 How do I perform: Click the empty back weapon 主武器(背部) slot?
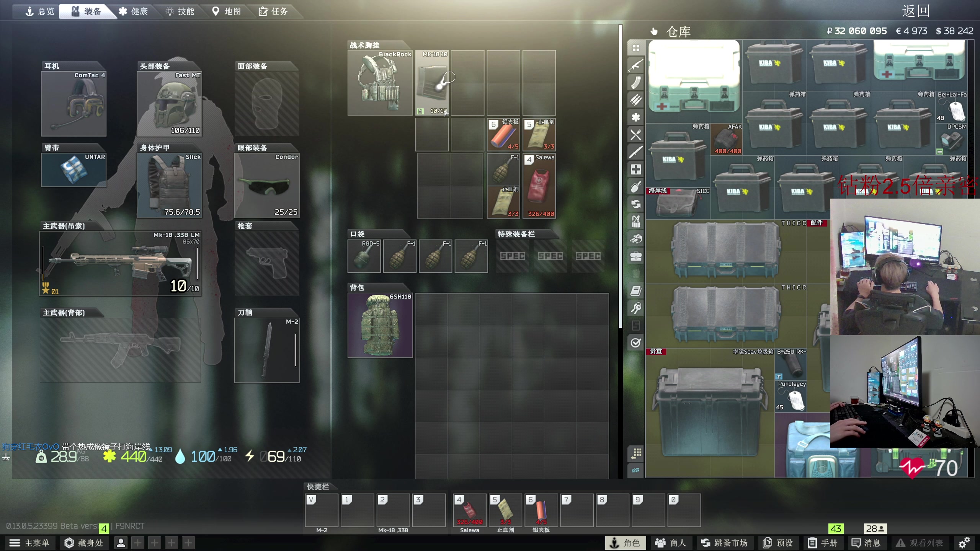coord(121,350)
